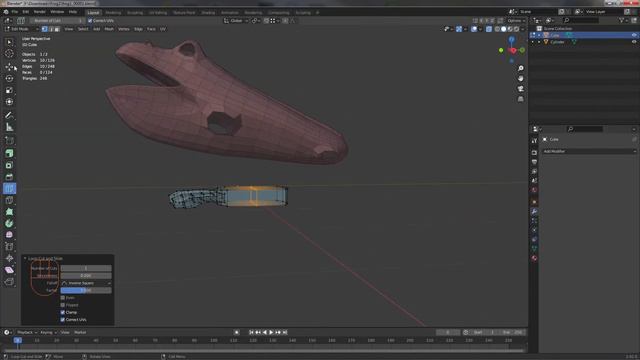Viewport: 640px width, 360px height.
Task: Open the Modifier properties wrench tab
Action: 534,211
